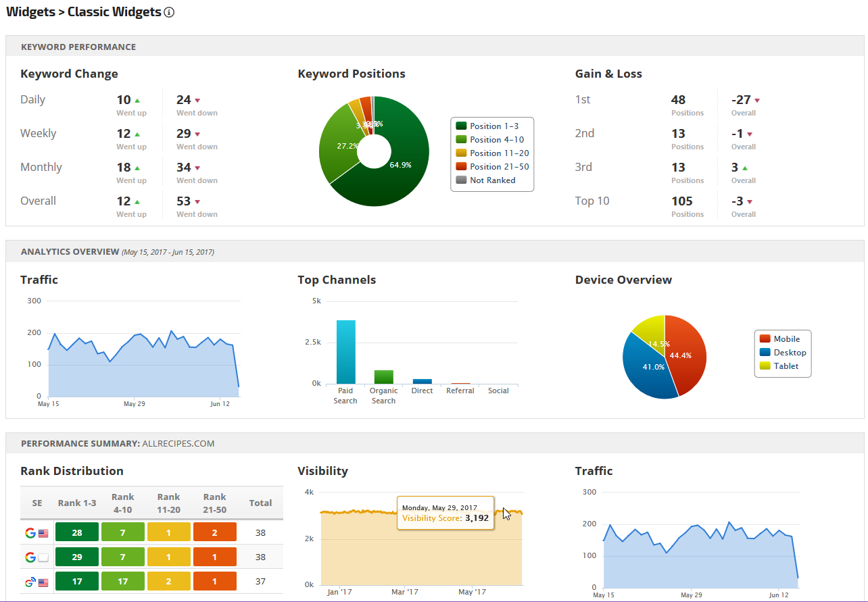Image resolution: width=868 pixels, height=602 pixels.
Task: Toggle Tablet in Device Overview legend
Action: pyautogui.click(x=786, y=366)
